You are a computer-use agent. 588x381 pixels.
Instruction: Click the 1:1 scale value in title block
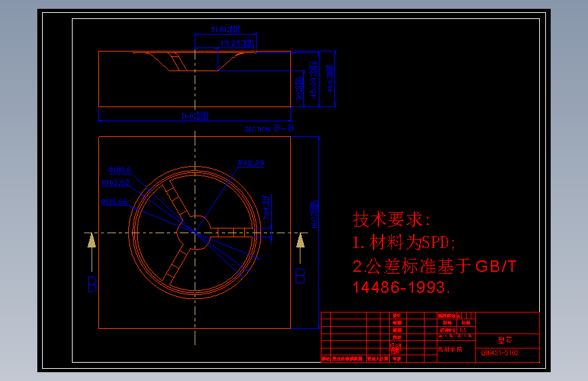coord(463,330)
